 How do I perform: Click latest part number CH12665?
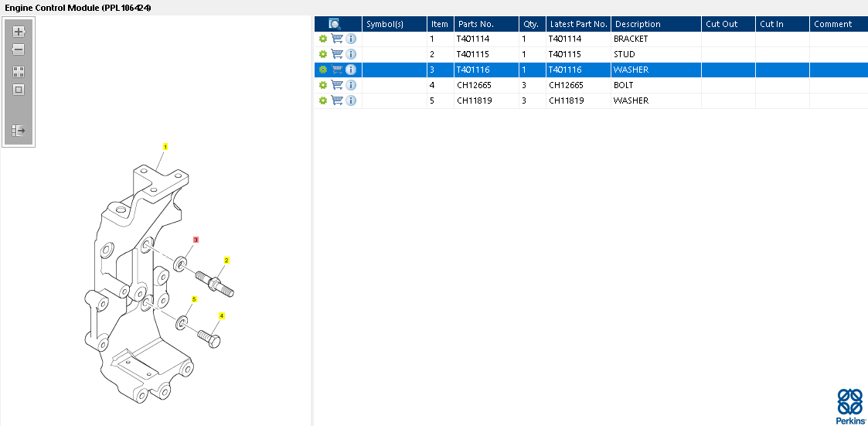coord(567,85)
